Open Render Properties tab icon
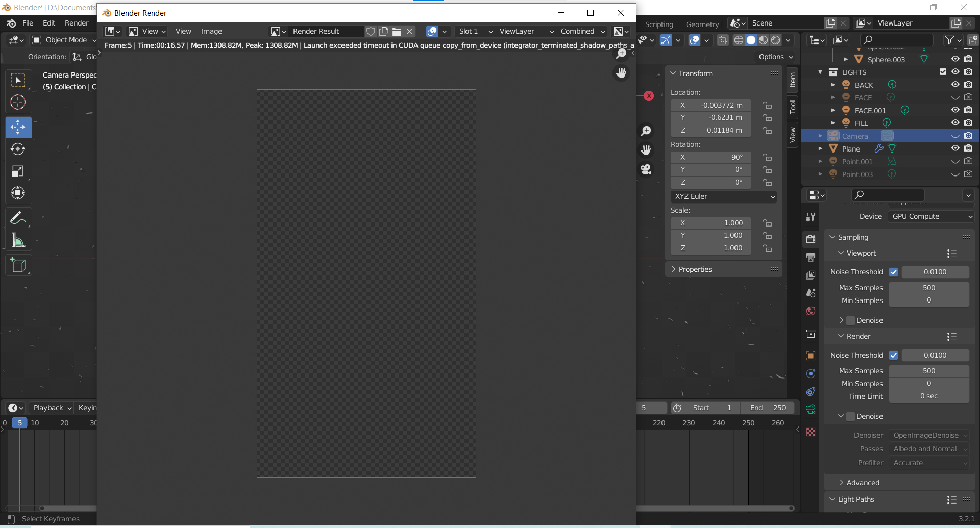The width and height of the screenshot is (980, 528). [811, 239]
